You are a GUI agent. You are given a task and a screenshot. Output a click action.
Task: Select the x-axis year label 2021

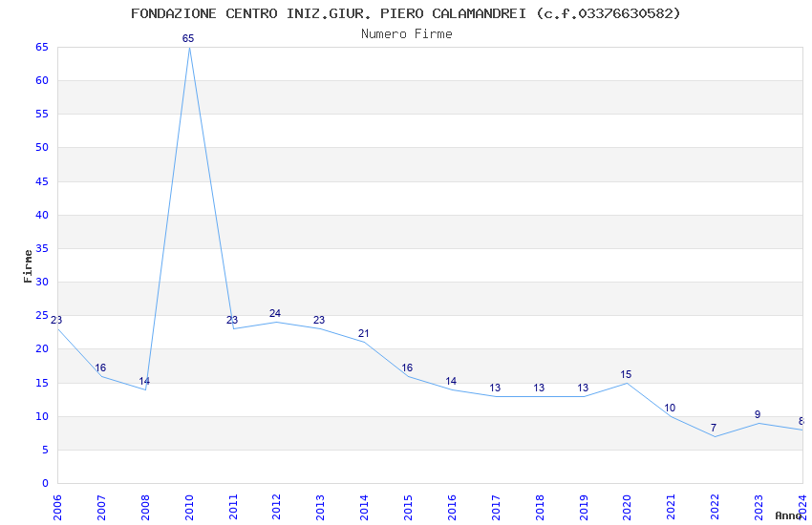672,508
